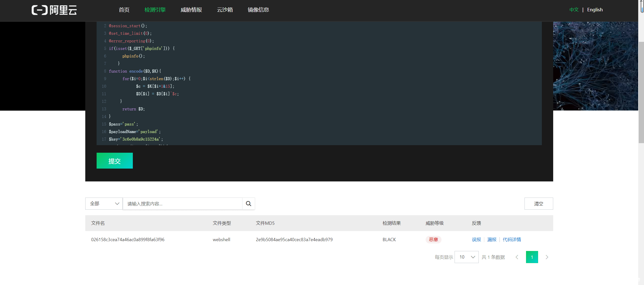The height and width of the screenshot is (285, 644).
Task: Expand the per-page count dropdown showing 10
Action: tap(466, 257)
